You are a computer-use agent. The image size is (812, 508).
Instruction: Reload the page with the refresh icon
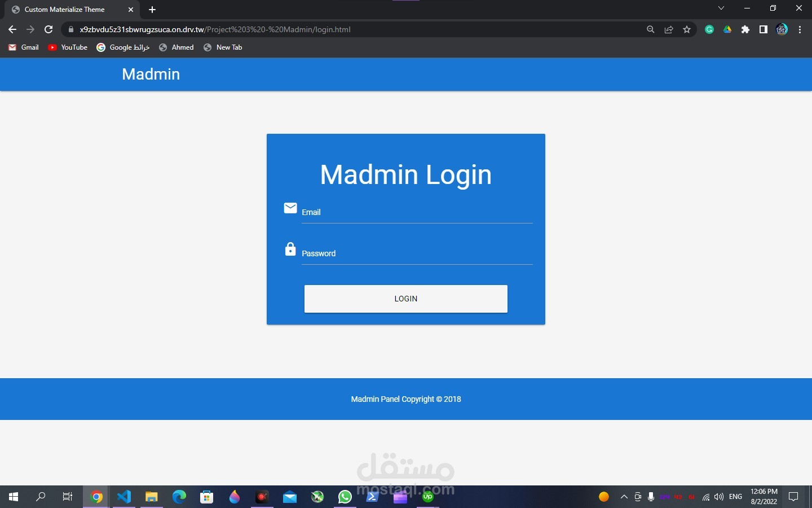(x=48, y=29)
